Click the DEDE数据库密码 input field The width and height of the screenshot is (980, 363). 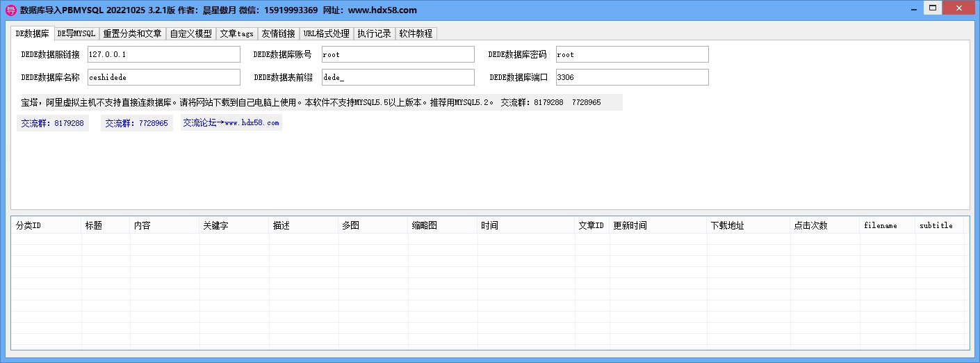(632, 54)
